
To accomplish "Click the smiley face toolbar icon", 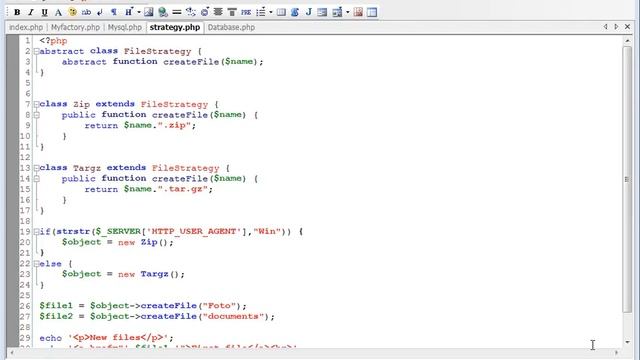I will (x=73, y=12).
